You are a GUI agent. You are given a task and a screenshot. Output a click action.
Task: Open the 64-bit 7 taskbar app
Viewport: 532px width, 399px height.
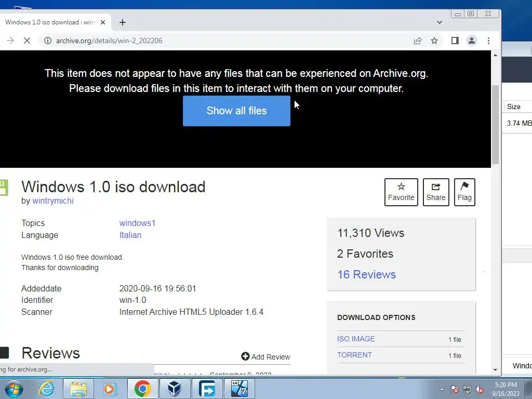(x=240, y=389)
